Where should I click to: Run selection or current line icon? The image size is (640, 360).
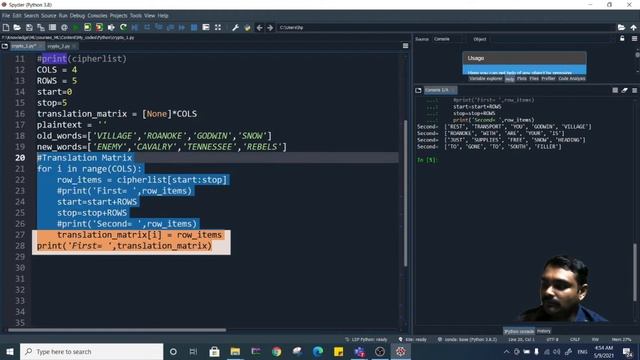click(111, 27)
